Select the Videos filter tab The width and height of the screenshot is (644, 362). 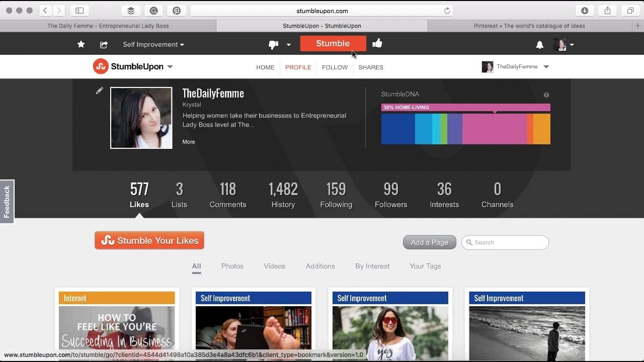click(275, 266)
